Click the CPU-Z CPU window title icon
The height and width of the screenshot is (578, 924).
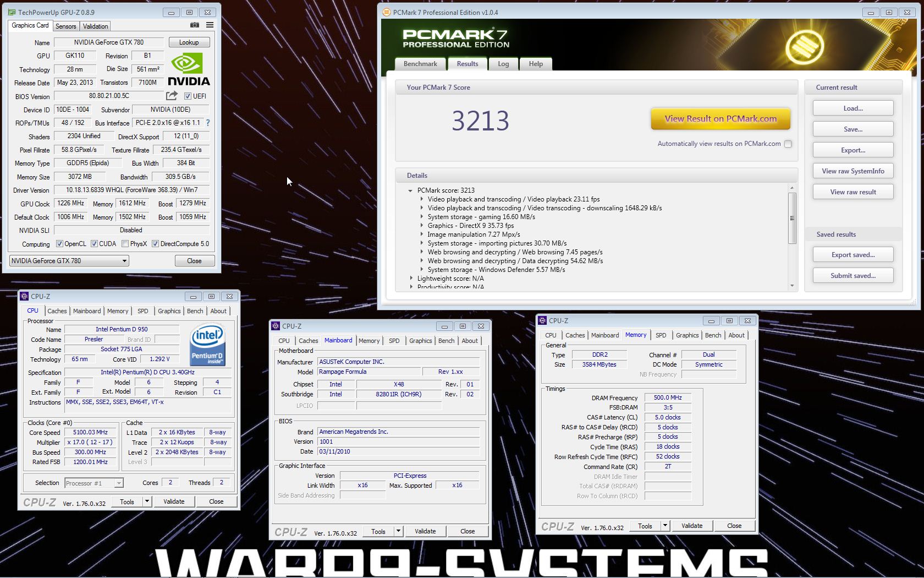click(24, 296)
